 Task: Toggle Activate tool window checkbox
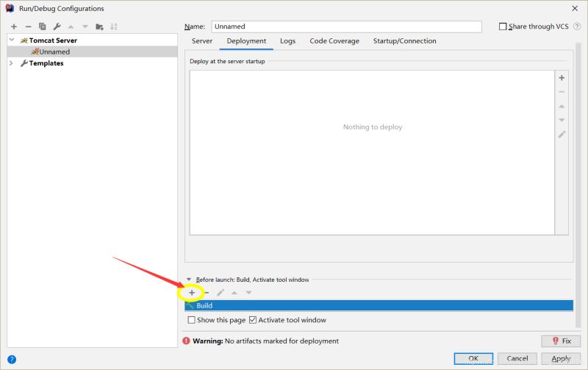[253, 321]
